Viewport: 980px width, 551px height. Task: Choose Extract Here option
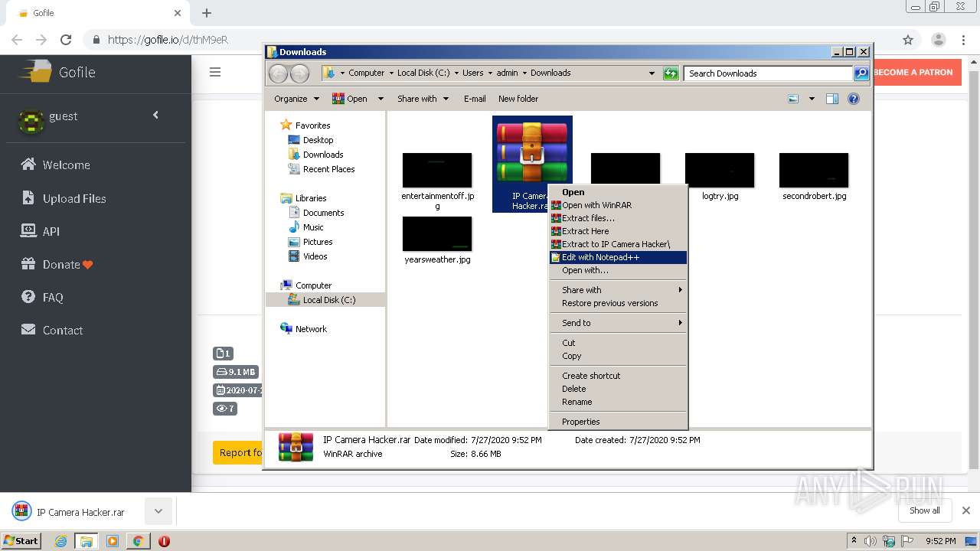[x=618, y=231]
